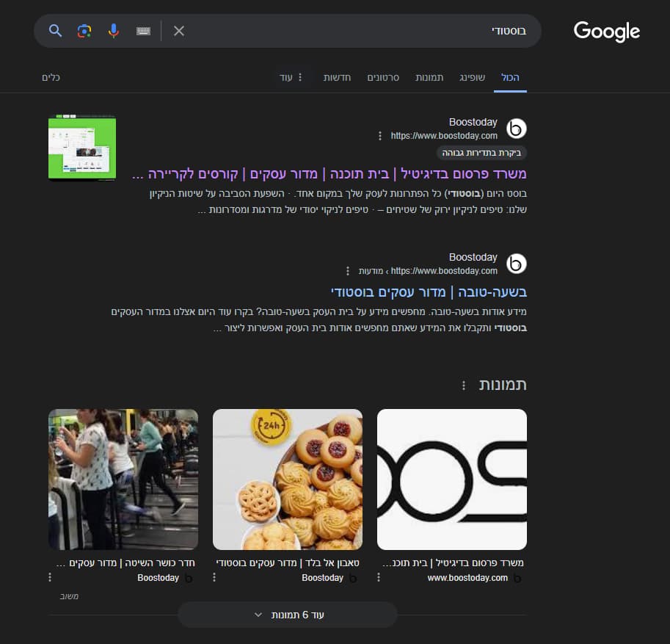Open Google Lens image search
Screen dimensions: 670x644
pos(84,31)
